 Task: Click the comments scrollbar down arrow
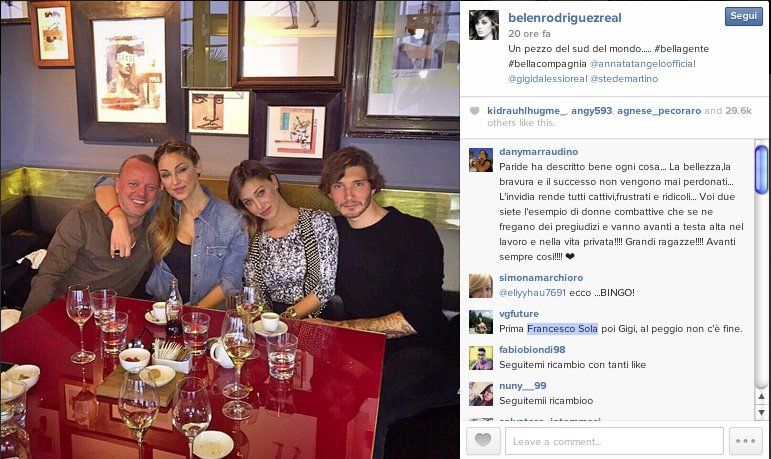tap(761, 413)
